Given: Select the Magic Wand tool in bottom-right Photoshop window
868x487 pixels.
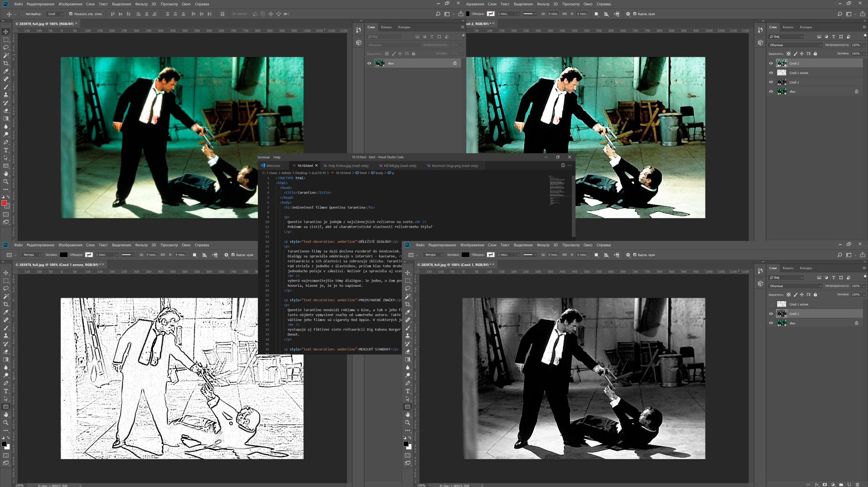Looking at the screenshot, I should point(408,296).
